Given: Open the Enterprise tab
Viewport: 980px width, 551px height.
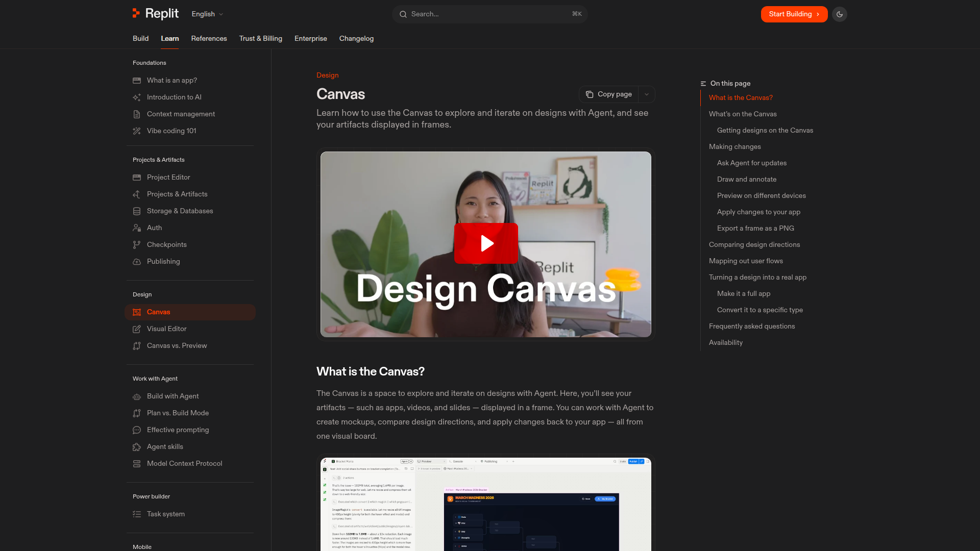Looking at the screenshot, I should (311, 39).
